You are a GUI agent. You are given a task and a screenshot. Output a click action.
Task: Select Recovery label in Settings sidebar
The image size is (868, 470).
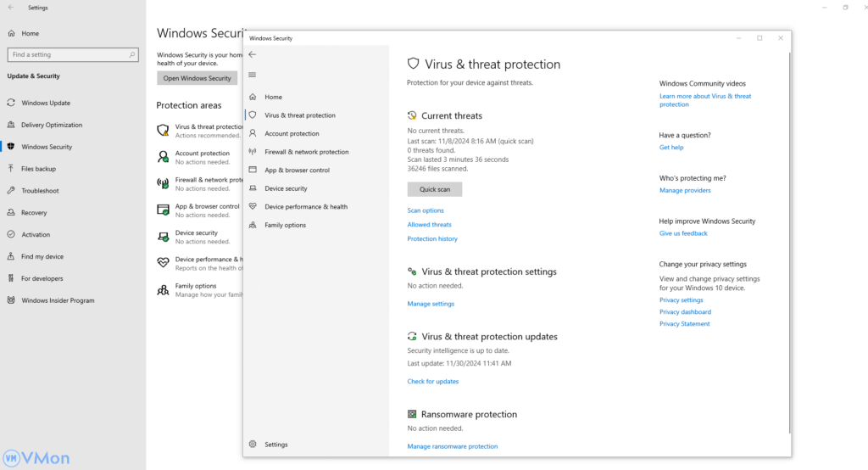(x=34, y=213)
